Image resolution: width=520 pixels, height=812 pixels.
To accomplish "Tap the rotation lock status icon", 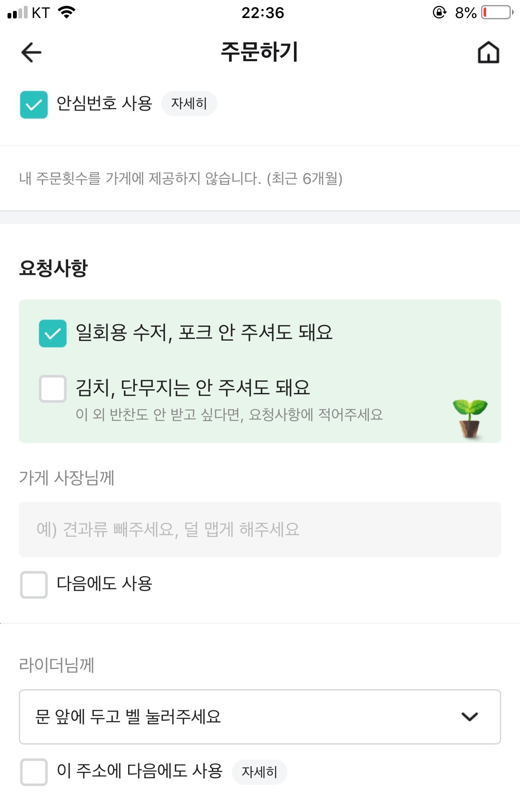I will coord(439,13).
